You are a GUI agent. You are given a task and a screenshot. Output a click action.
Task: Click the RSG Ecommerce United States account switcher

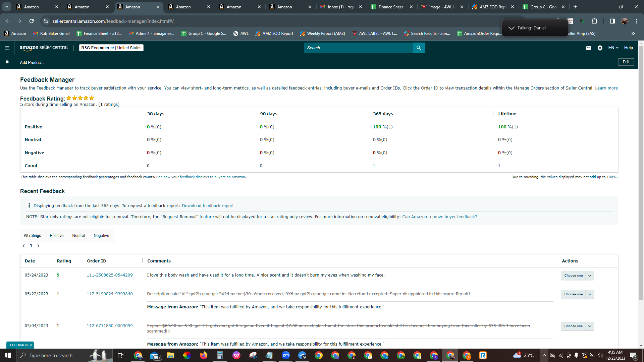[x=111, y=48]
